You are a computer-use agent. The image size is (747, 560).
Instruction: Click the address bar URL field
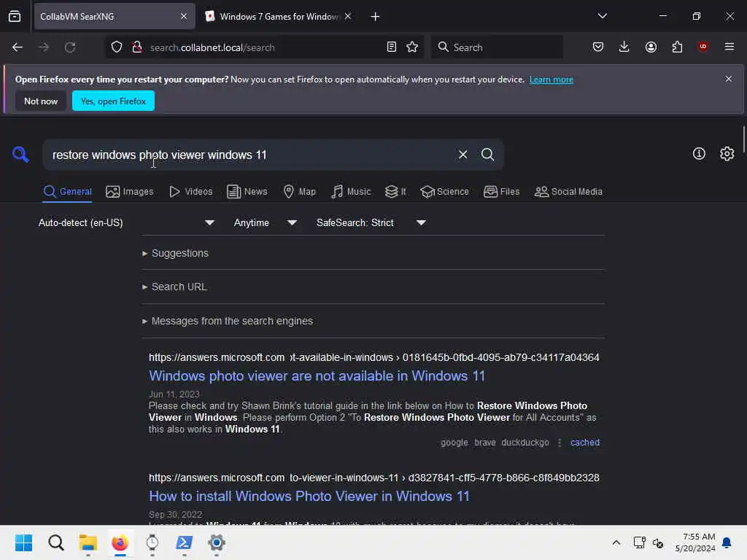(263, 47)
